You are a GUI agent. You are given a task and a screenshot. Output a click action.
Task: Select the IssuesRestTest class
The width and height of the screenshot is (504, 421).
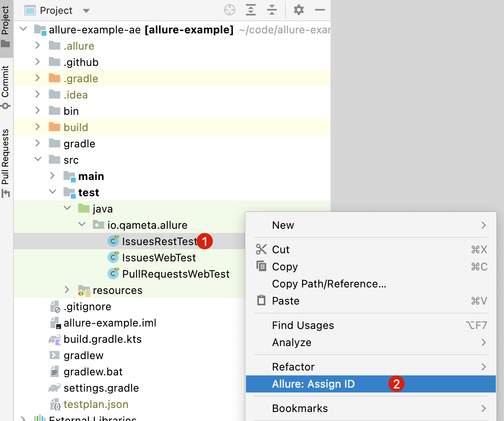(159, 241)
